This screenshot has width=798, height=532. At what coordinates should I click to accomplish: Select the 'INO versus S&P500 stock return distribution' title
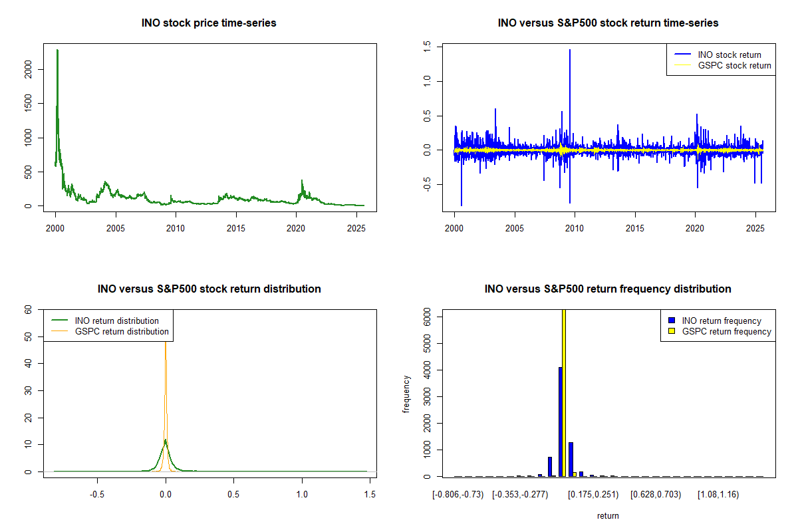coord(209,289)
